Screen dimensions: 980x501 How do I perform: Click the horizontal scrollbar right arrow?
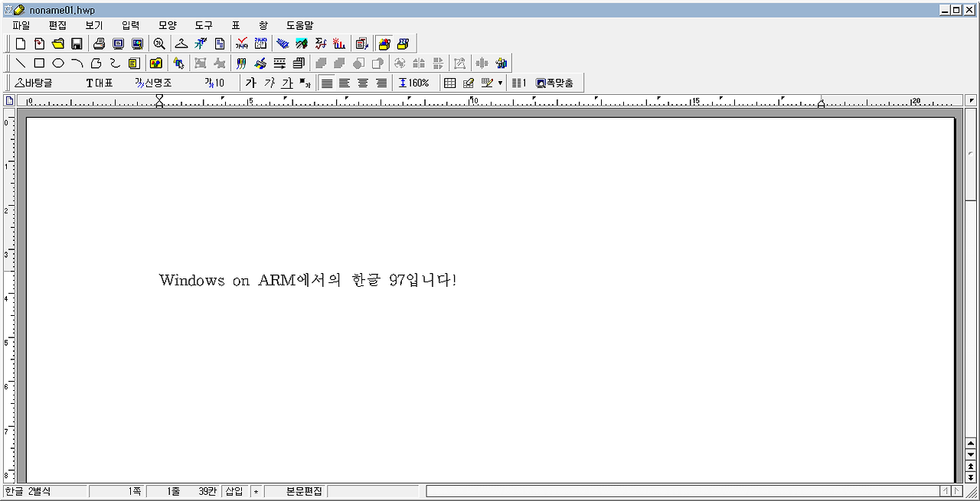(x=957, y=491)
